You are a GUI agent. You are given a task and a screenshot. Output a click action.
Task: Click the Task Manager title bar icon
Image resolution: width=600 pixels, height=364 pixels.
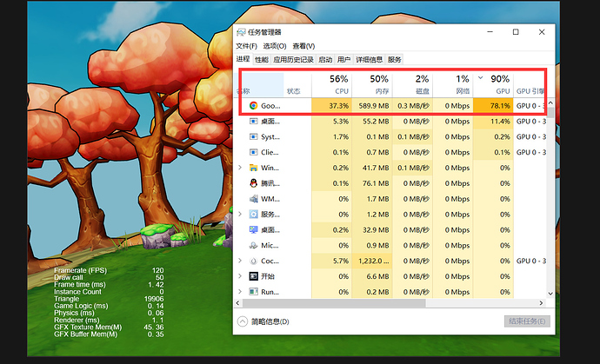(241, 32)
